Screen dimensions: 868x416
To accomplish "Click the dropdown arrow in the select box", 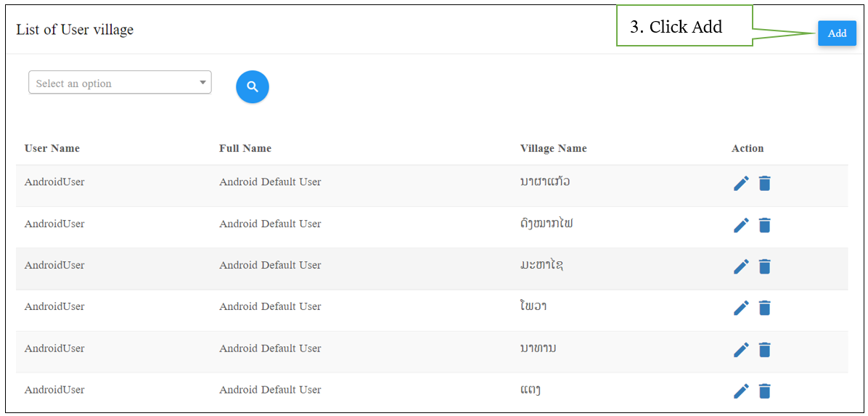I will click(x=202, y=83).
